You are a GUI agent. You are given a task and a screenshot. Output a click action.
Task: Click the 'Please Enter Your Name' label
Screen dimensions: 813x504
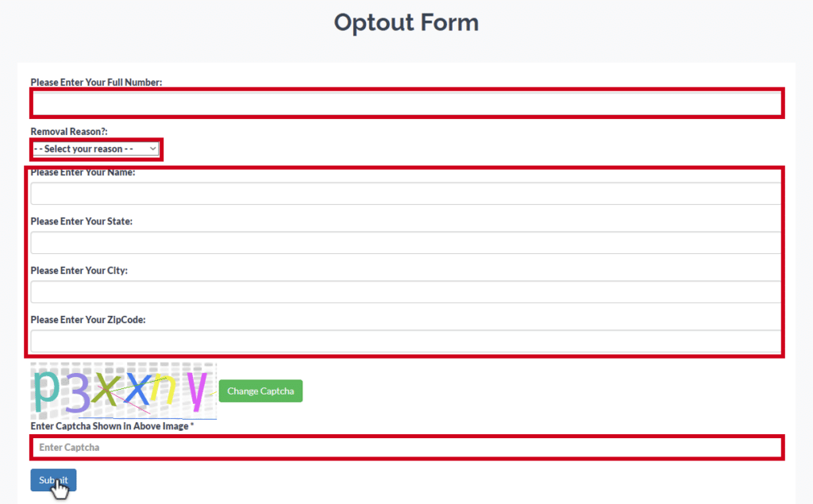click(83, 172)
